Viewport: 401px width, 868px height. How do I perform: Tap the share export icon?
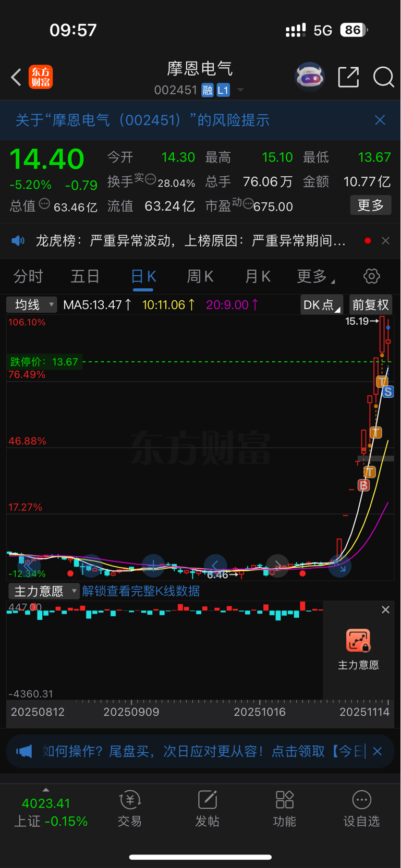tap(348, 77)
